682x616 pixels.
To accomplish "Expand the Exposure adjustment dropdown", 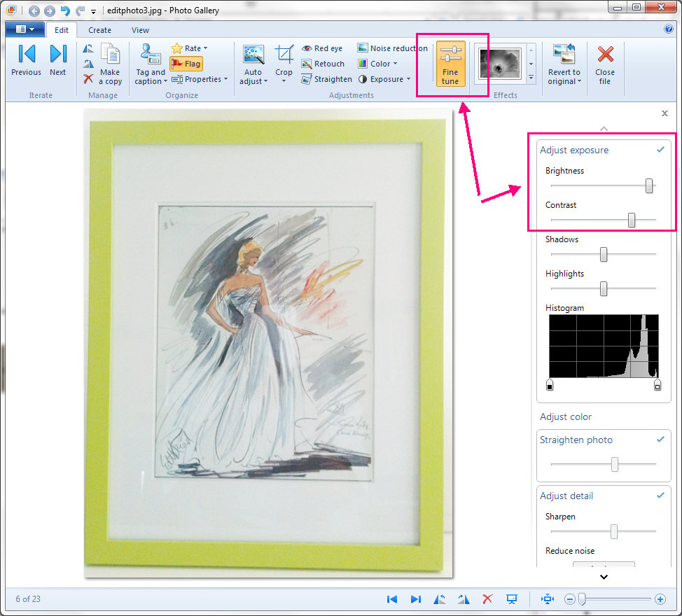I will click(384, 79).
